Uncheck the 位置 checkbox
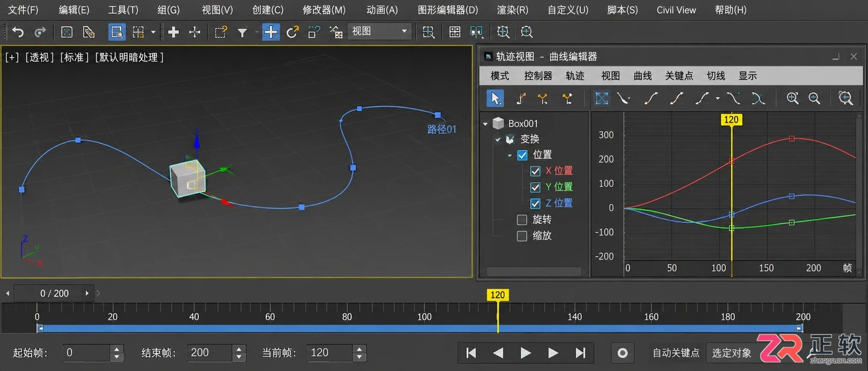The height and width of the screenshot is (371, 868). point(523,155)
